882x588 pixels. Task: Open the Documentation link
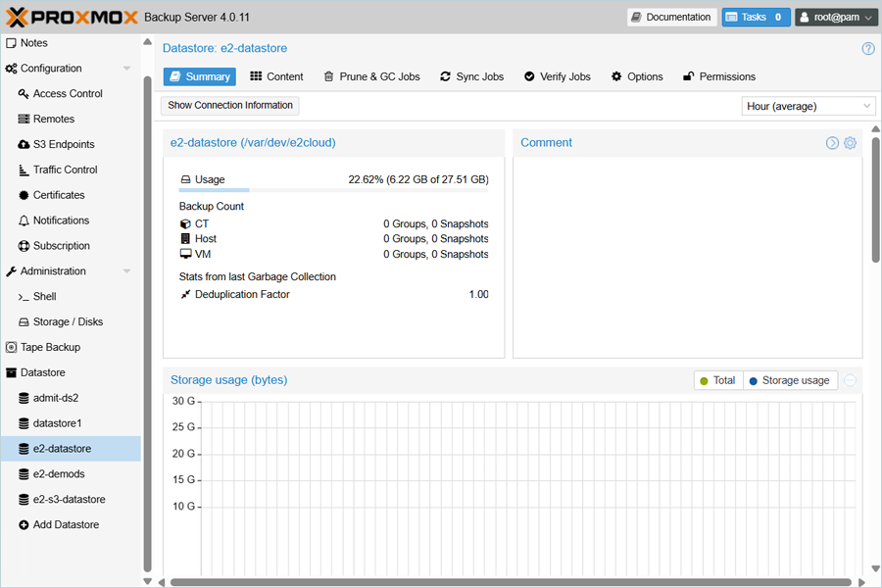671,17
